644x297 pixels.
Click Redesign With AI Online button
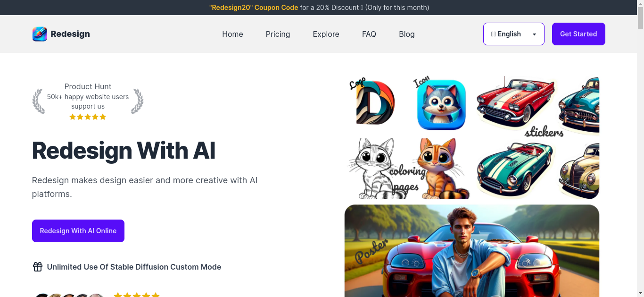pos(78,231)
